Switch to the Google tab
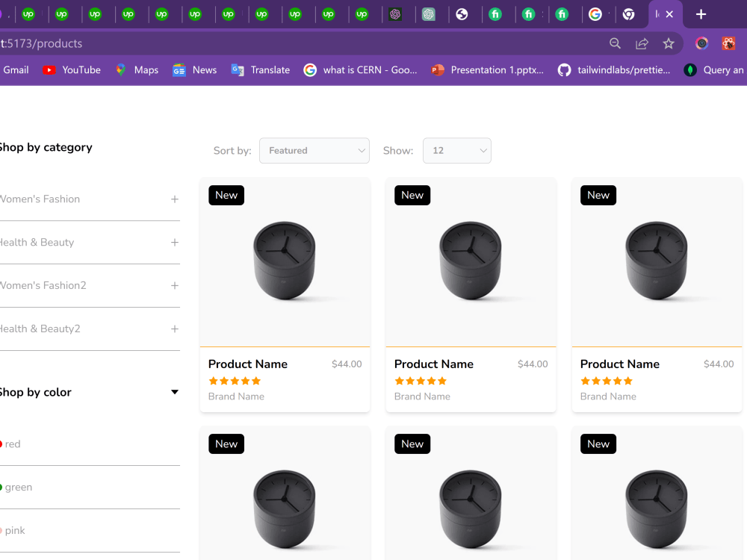The height and width of the screenshot is (560, 747). click(595, 14)
